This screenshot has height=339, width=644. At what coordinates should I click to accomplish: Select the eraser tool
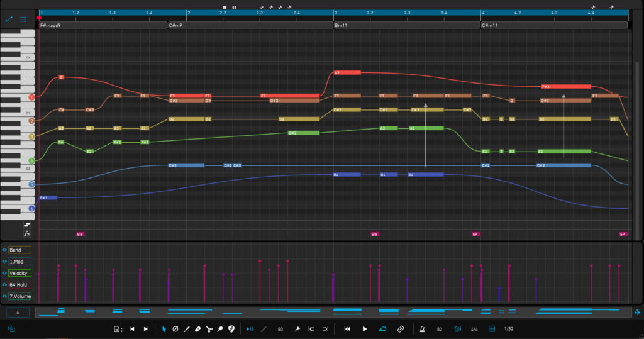tap(197, 329)
